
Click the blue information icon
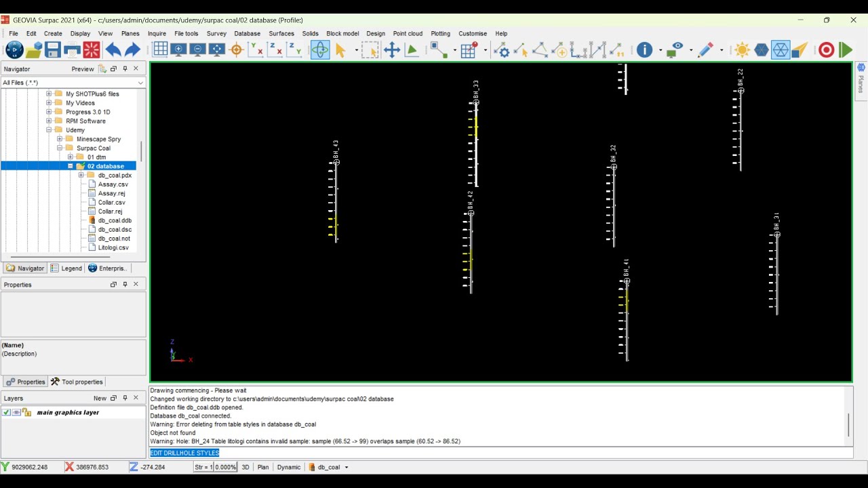click(644, 49)
